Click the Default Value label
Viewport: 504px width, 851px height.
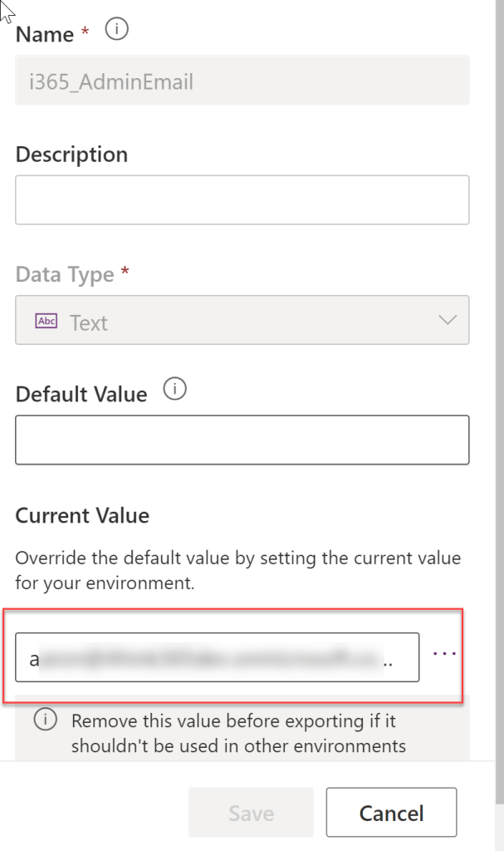[81, 394]
